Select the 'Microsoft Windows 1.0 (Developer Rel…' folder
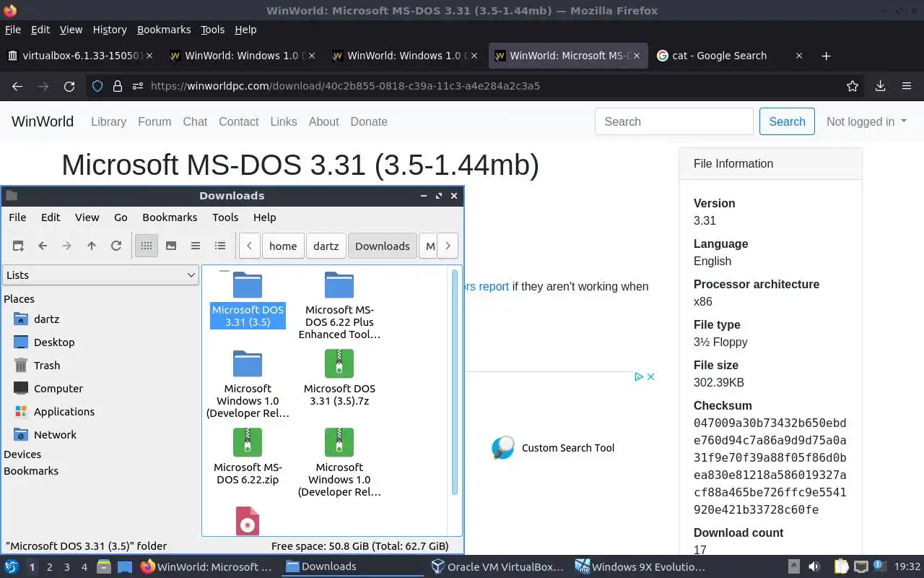This screenshot has height=578, width=924. (x=248, y=384)
